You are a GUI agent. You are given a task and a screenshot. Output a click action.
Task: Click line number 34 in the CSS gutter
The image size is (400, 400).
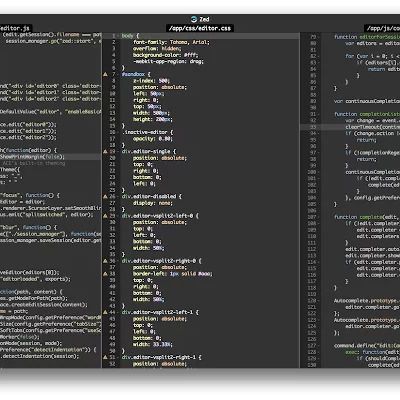tap(112, 248)
